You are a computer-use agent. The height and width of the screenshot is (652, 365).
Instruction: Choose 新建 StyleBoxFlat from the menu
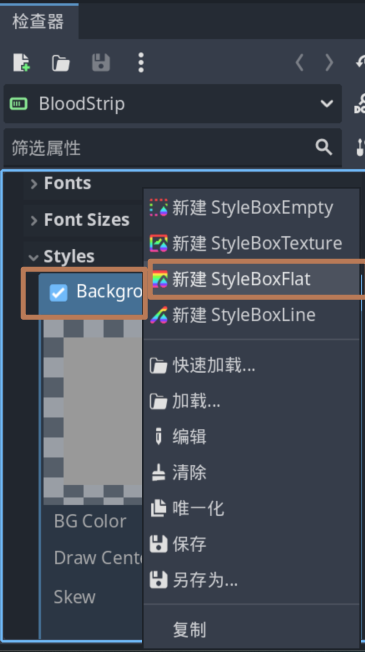(252, 279)
